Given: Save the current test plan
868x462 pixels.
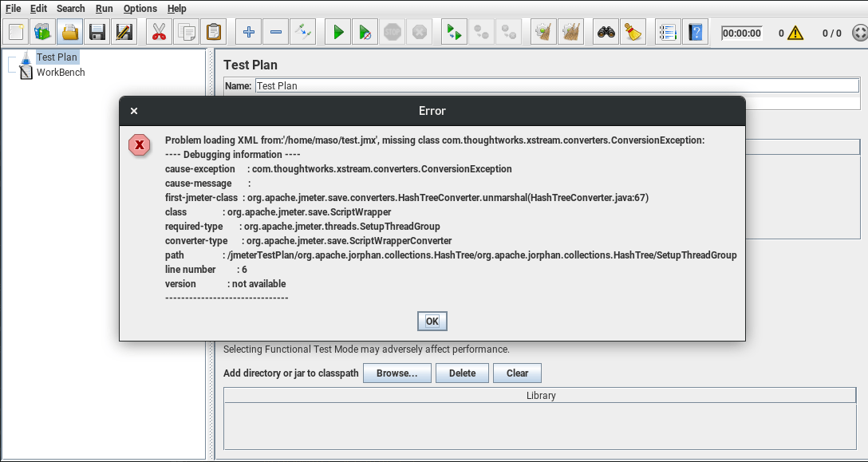Looking at the screenshot, I should tap(96, 32).
